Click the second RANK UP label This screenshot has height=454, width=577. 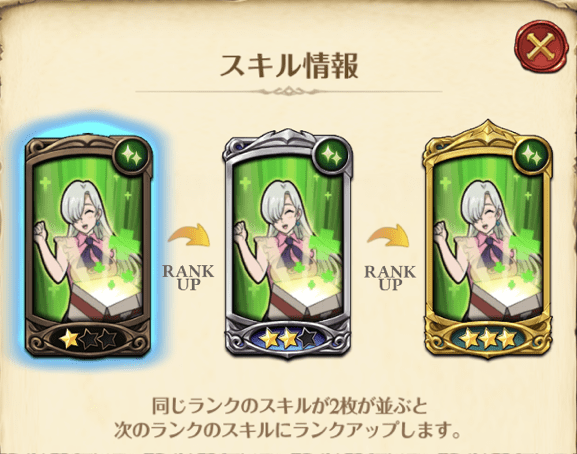point(390,277)
